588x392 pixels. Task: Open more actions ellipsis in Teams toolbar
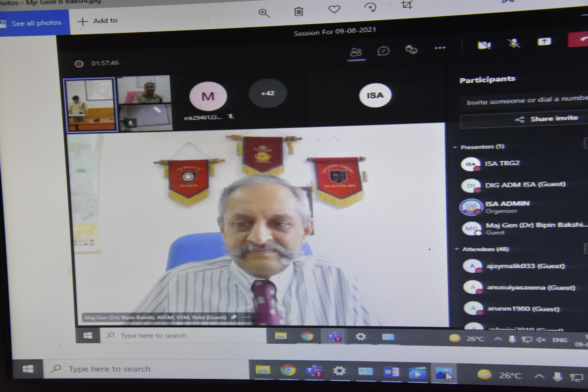pos(440,48)
